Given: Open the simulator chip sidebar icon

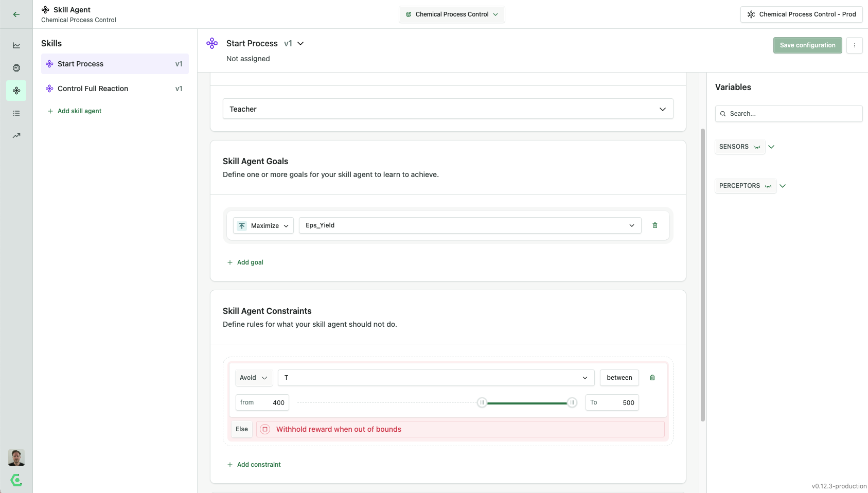Looking at the screenshot, I should [16, 68].
